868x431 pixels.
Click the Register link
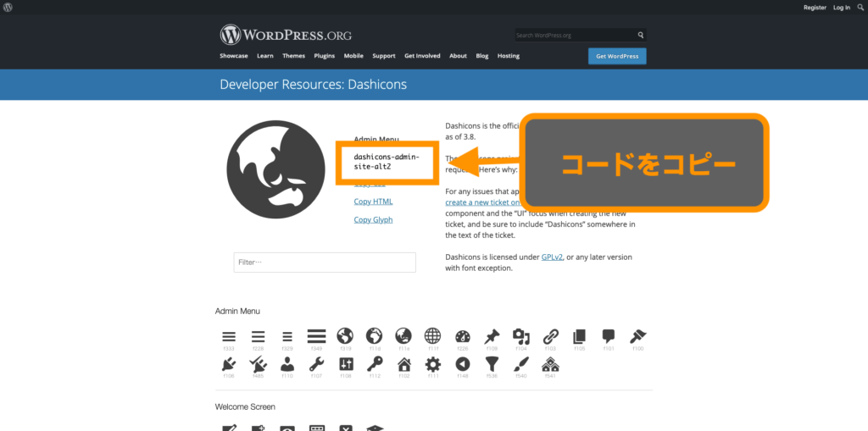tap(815, 7)
